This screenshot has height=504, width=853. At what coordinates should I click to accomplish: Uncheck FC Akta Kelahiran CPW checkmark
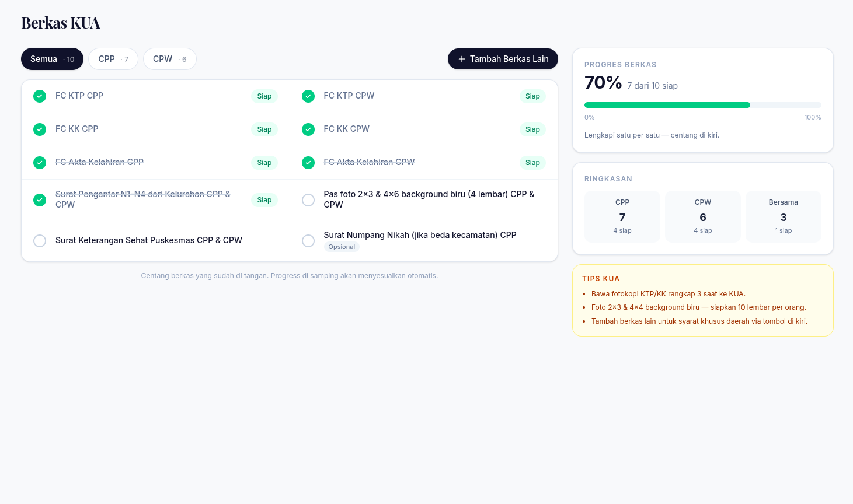click(308, 163)
